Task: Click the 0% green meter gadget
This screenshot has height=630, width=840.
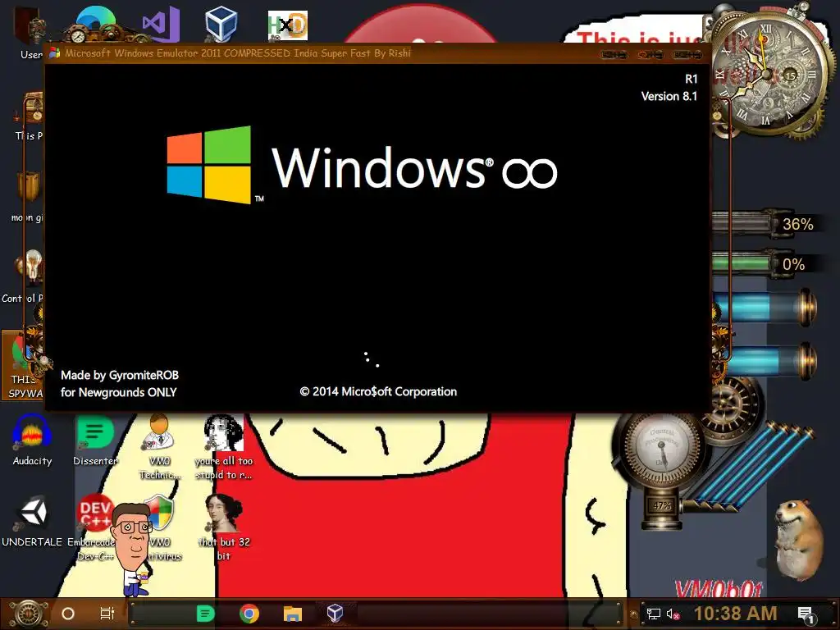Action: point(766,264)
